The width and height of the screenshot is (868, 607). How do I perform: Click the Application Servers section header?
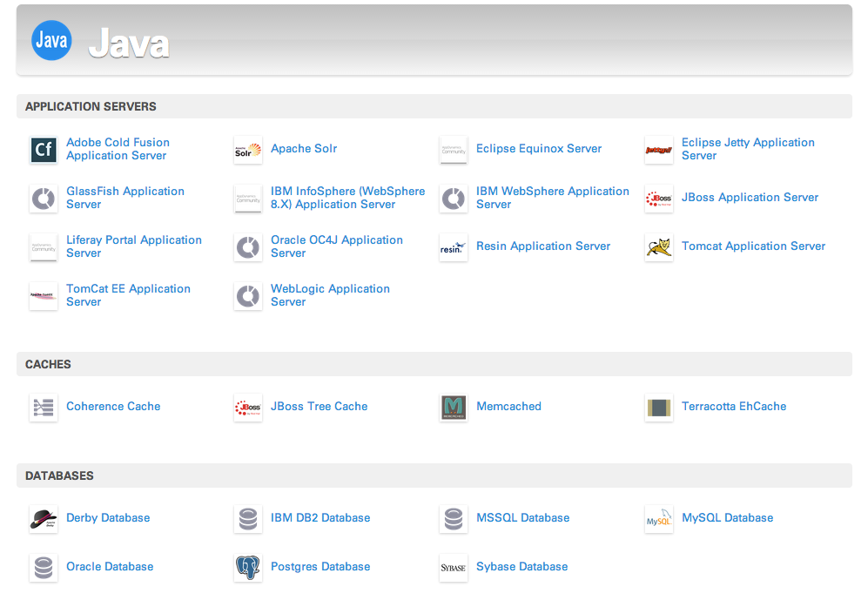434,106
